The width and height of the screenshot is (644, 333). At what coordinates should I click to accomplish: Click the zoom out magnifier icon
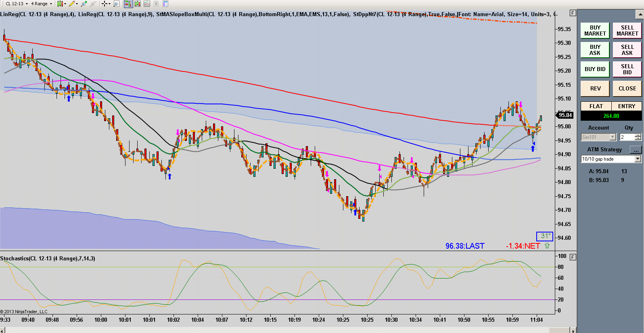tap(93, 4)
